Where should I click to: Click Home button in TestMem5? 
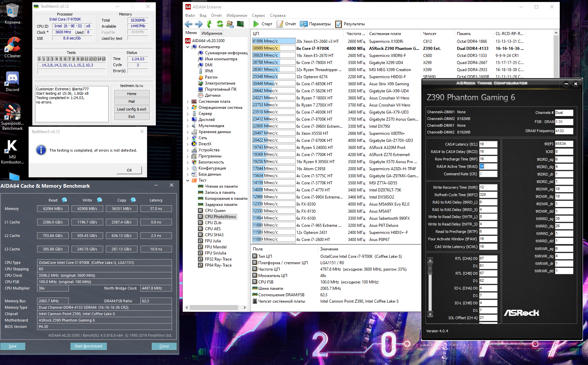coord(132,94)
